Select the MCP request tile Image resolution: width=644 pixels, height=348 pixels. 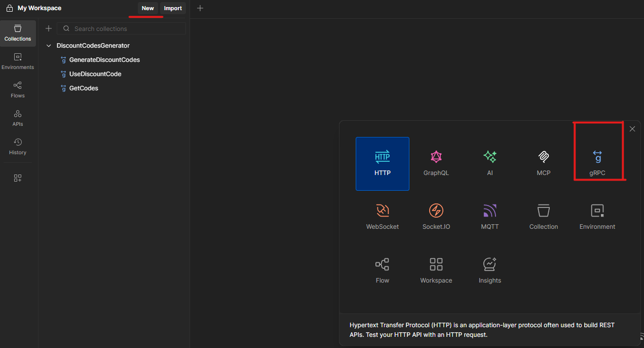[544, 163]
